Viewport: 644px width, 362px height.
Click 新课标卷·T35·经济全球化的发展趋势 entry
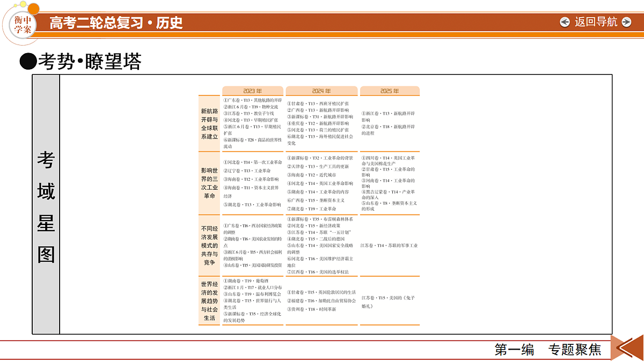[x=252, y=317]
